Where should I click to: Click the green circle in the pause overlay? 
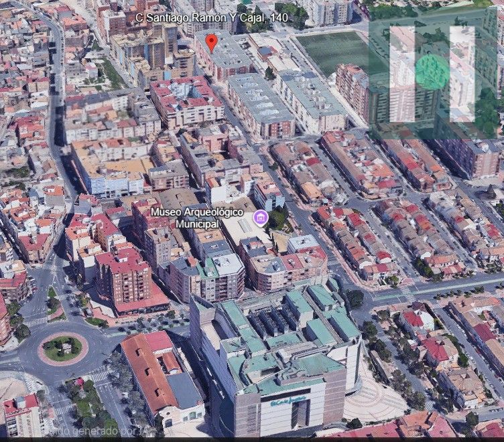432,72
